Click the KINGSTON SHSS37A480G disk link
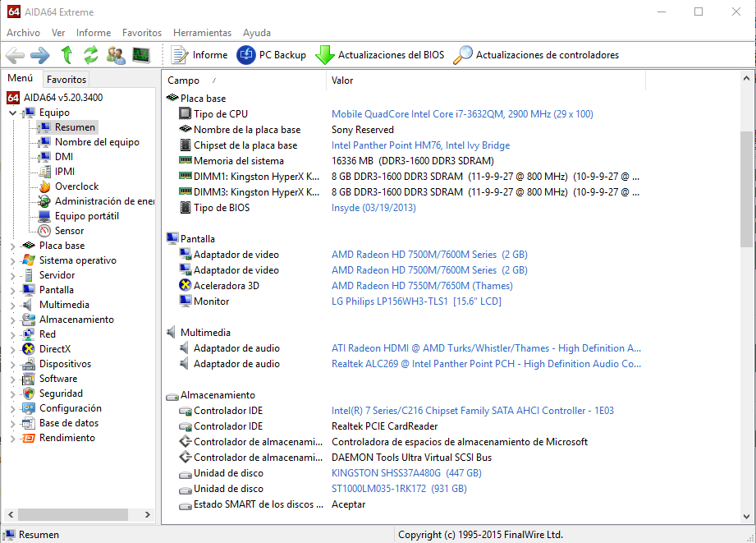This screenshot has height=543, width=756. click(x=406, y=473)
